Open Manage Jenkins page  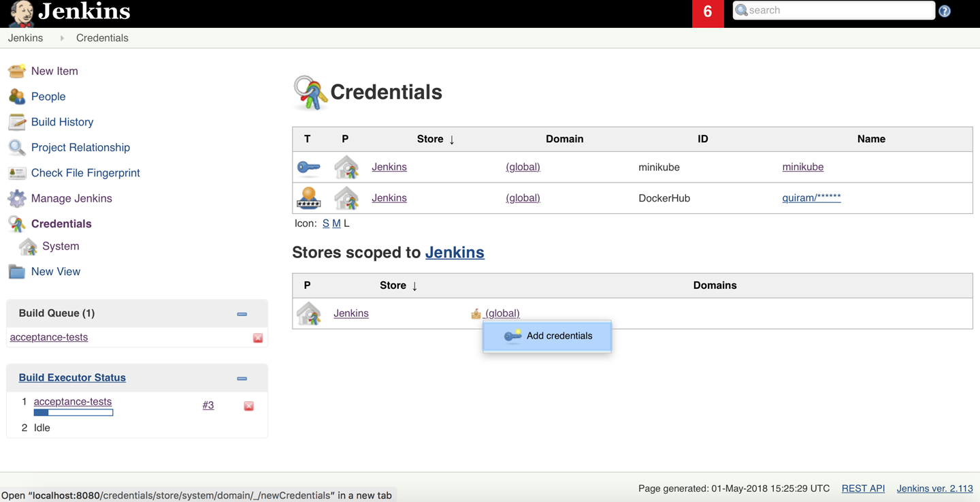tap(71, 198)
